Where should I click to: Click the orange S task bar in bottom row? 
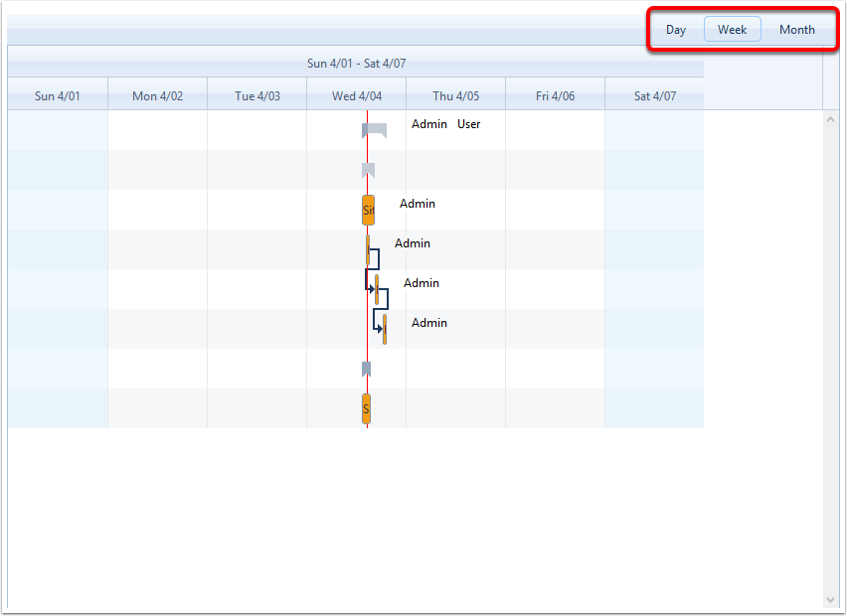pyautogui.click(x=366, y=408)
